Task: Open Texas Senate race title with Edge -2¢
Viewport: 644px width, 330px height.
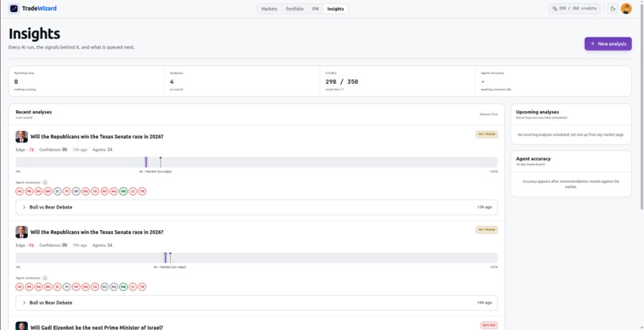Action: click(x=97, y=137)
